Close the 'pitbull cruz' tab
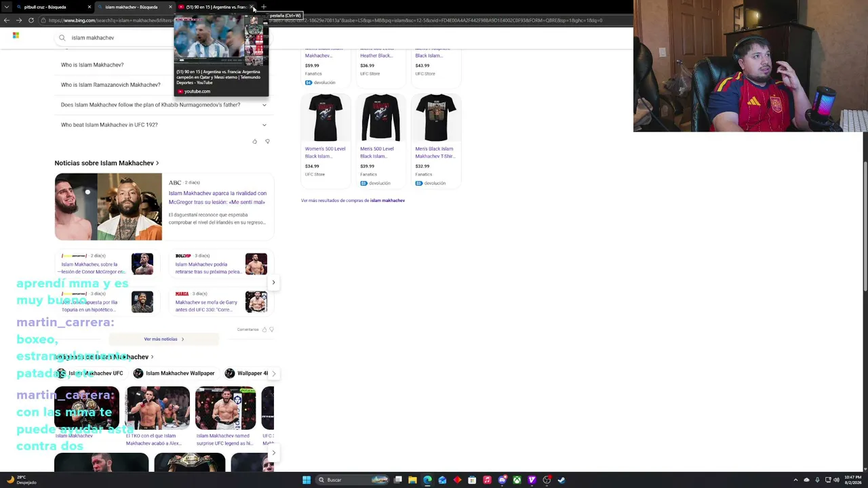This screenshot has width=868, height=488. coord(89,7)
